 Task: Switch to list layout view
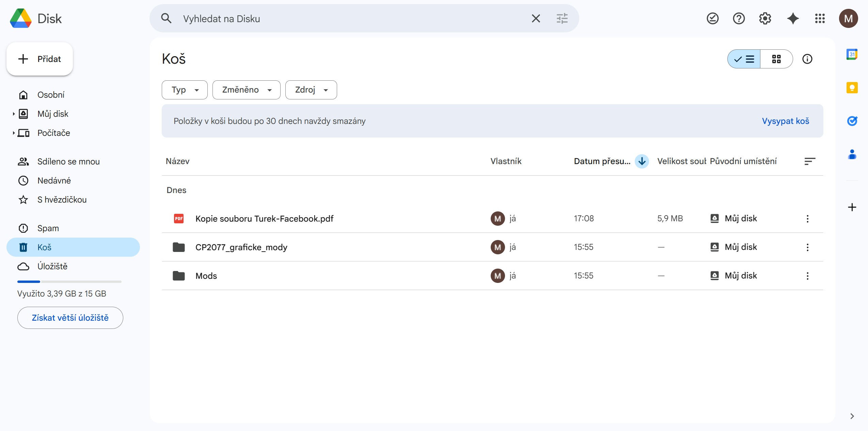pyautogui.click(x=744, y=59)
